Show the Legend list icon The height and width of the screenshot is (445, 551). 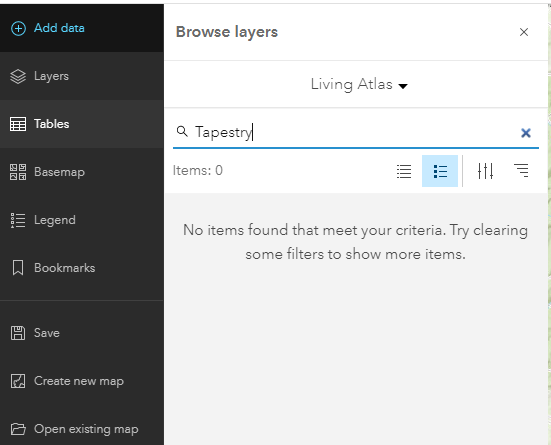pos(18,220)
